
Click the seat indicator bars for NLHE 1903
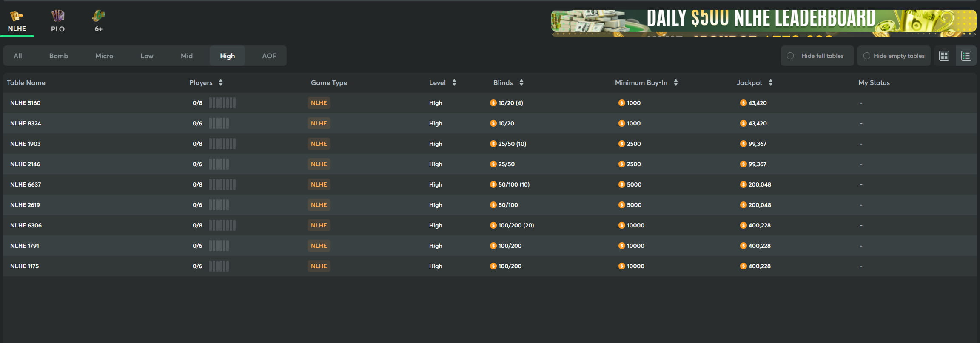tap(222, 144)
